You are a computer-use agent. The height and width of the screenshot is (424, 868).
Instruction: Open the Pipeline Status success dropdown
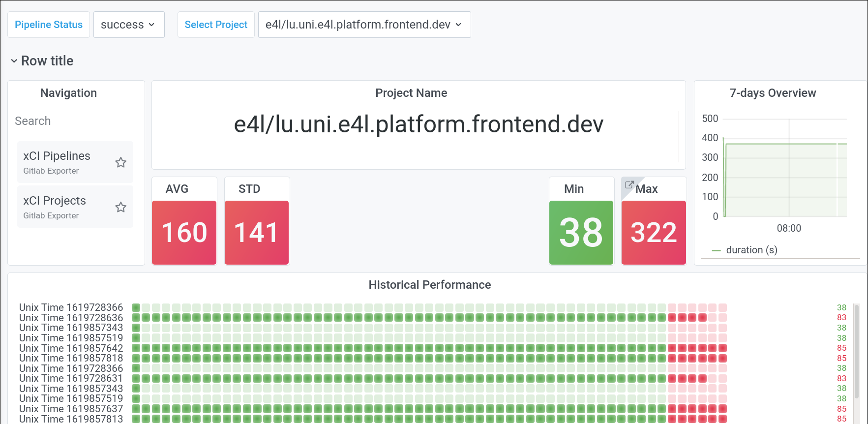(x=128, y=25)
